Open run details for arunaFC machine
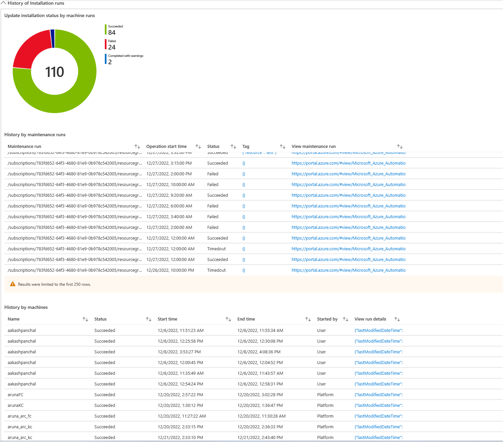The height and width of the screenshot is (442, 504). pos(378,394)
